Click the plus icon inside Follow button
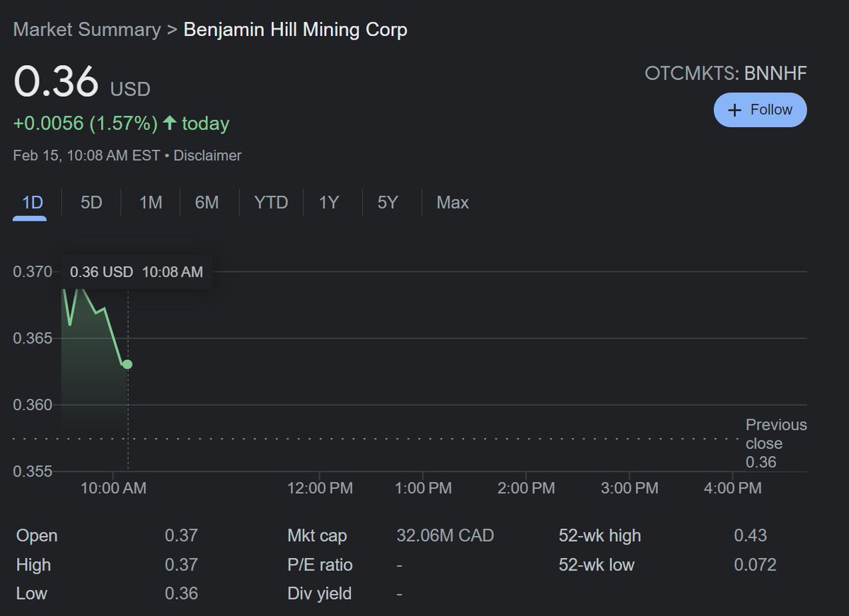849x616 pixels. [x=734, y=110]
